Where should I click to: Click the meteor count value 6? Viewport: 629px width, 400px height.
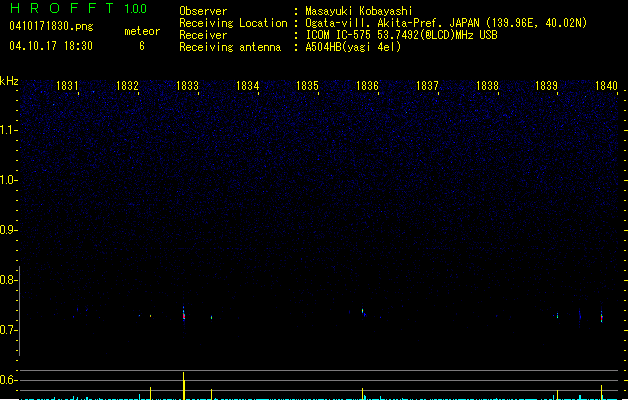142,46
